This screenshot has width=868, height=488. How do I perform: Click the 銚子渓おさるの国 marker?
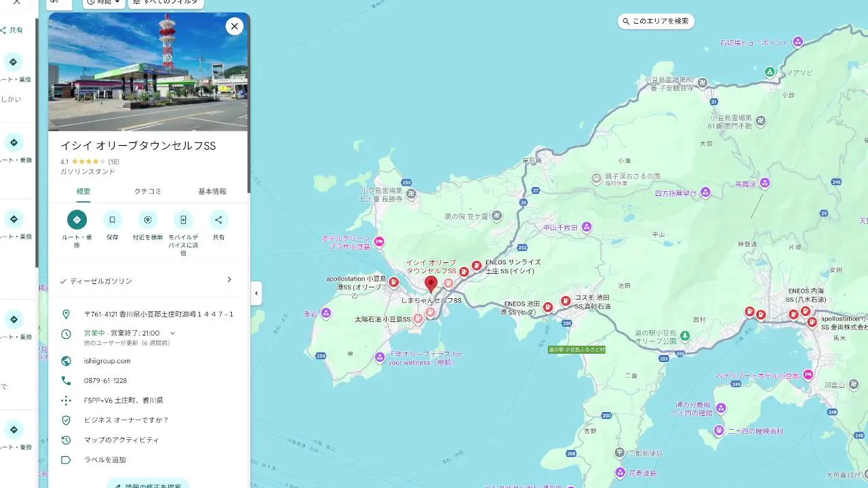(x=597, y=179)
